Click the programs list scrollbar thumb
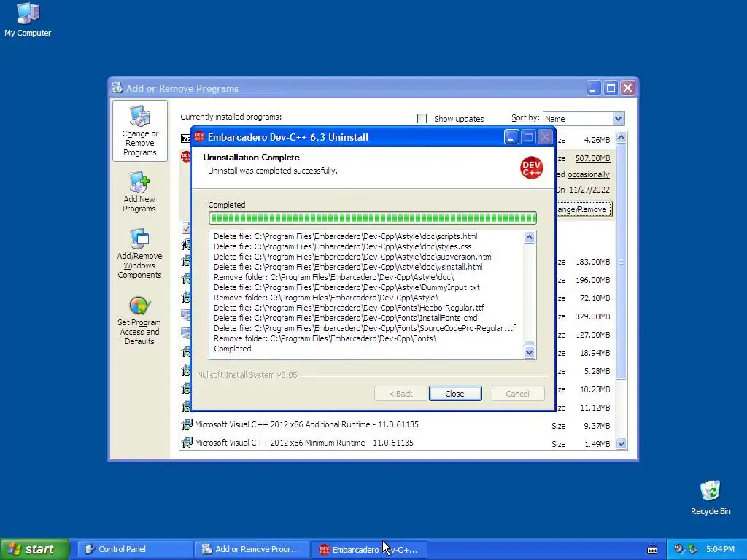 tap(621, 262)
